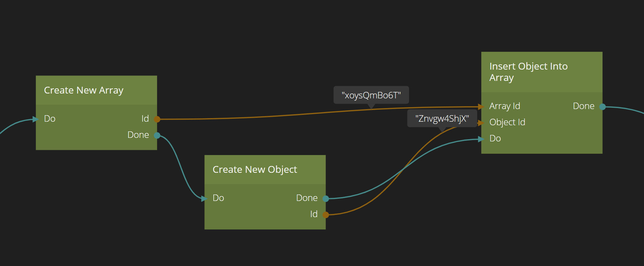Click the Object Id input arrow
The height and width of the screenshot is (266, 644).
(x=481, y=123)
